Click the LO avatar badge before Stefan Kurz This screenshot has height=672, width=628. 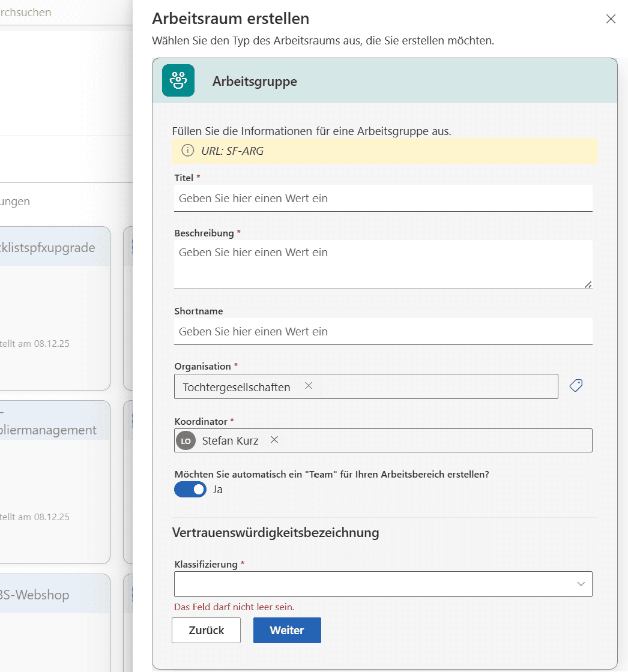tap(186, 440)
